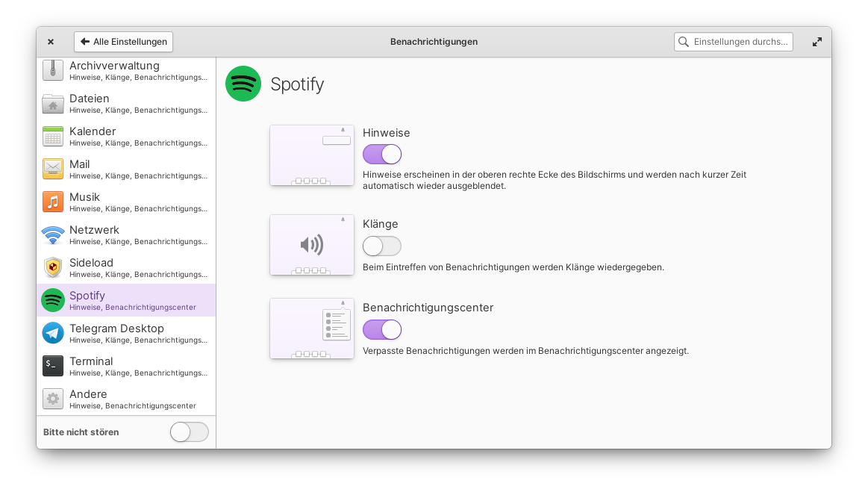Click the fullscreen expand button

pos(817,41)
